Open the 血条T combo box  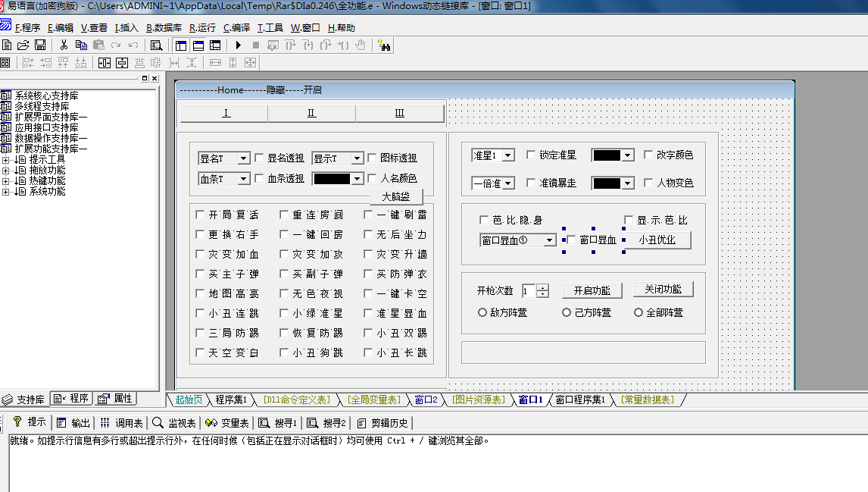coord(224,178)
